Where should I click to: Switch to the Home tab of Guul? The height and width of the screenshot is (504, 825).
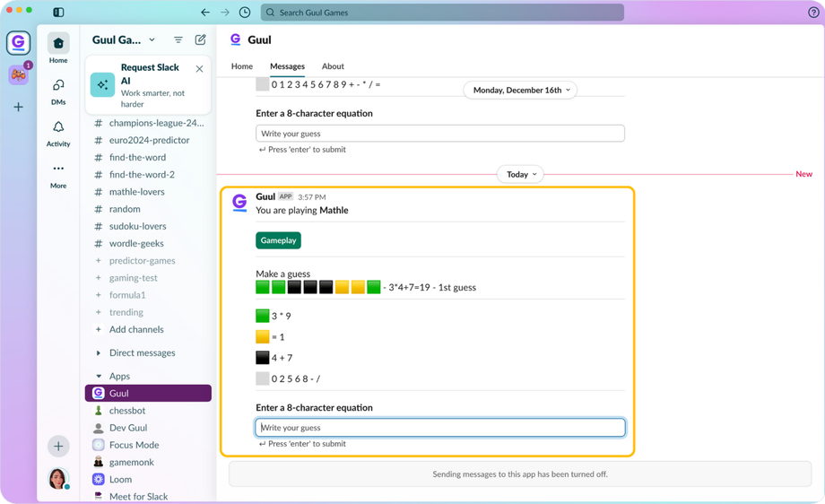(241, 66)
